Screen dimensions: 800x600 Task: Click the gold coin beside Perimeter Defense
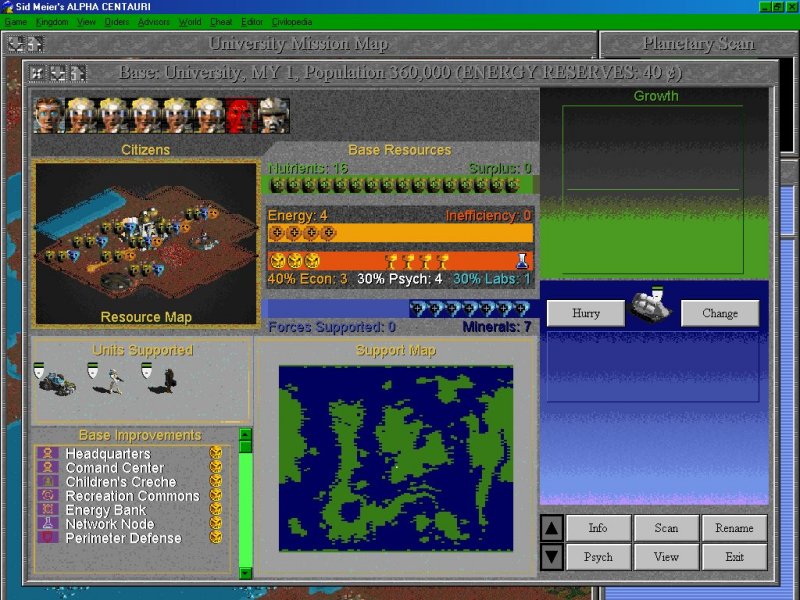pyautogui.click(x=216, y=537)
